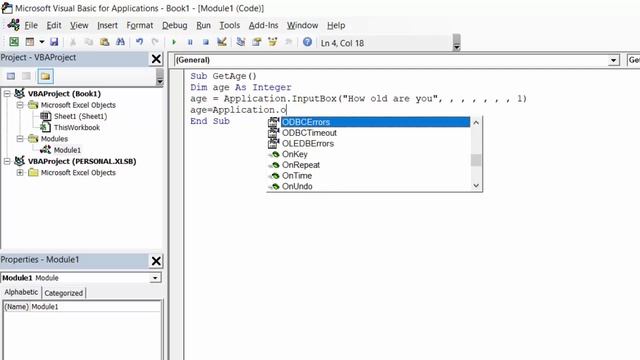Click the toolbar options overflow arrow

(x=457, y=42)
